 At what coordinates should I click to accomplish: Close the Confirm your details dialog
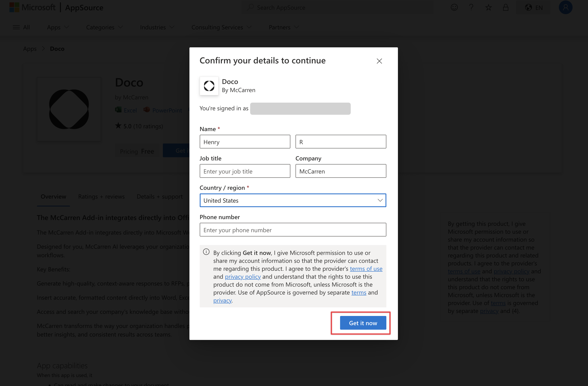[379, 61]
